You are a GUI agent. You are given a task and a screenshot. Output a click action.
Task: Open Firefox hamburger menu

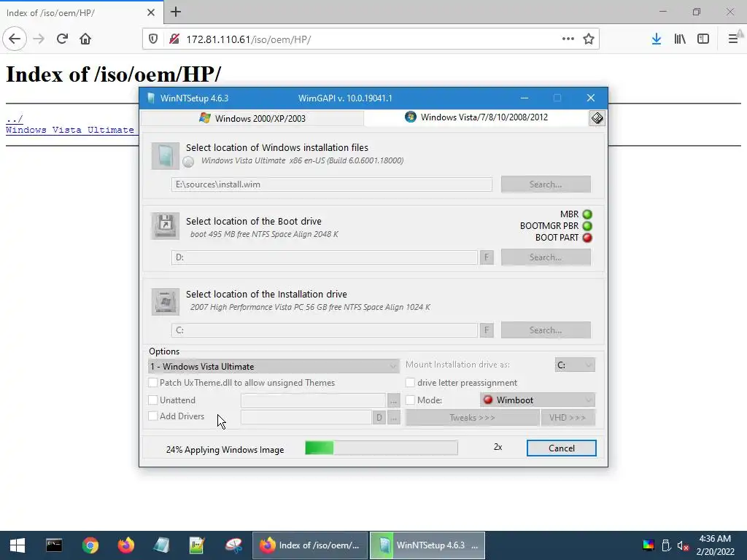tap(734, 39)
